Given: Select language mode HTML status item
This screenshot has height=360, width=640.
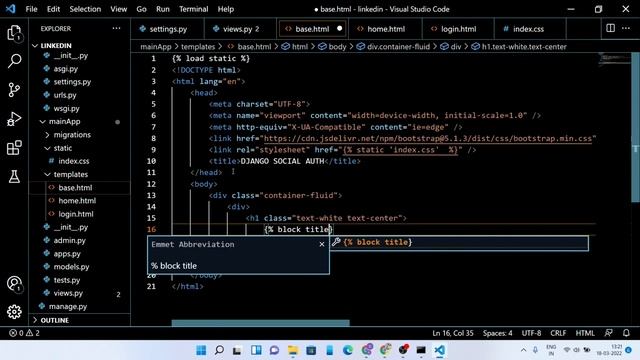Looking at the screenshot, I should [585, 333].
